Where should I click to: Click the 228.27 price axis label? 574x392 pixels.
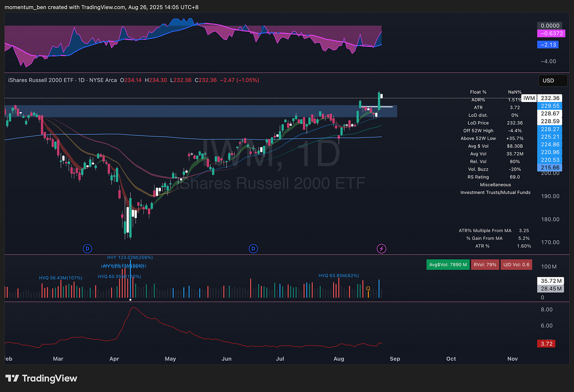(x=550, y=129)
